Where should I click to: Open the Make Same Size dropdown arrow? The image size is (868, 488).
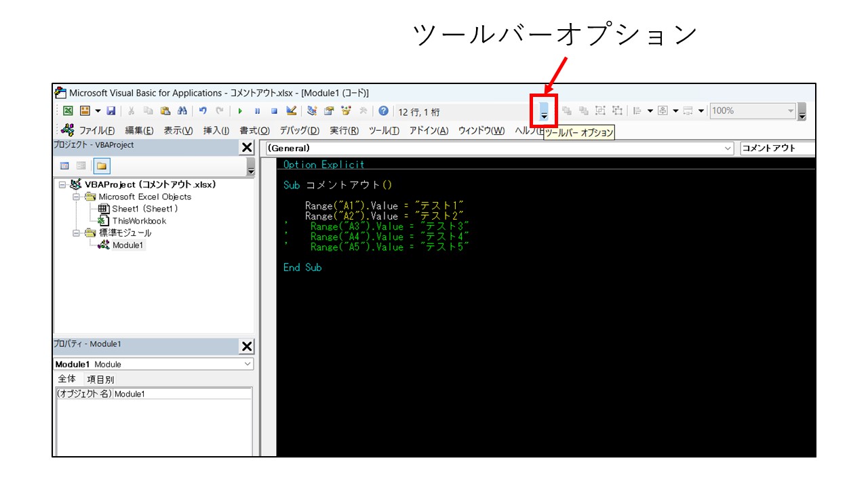701,110
